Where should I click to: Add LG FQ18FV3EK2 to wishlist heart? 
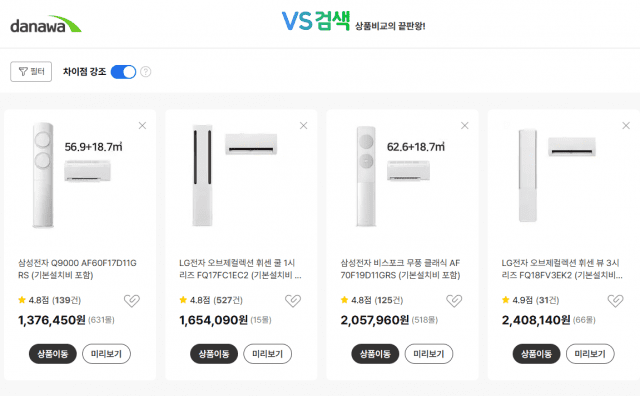[615, 300]
